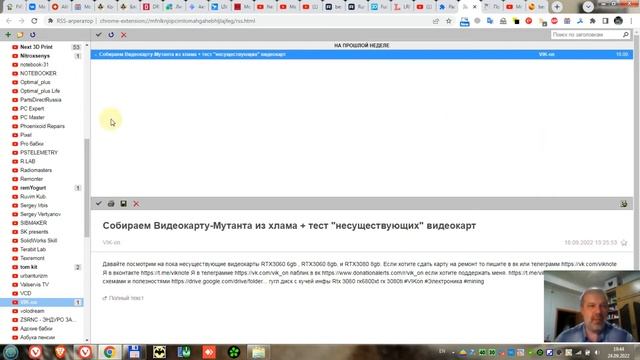Click the sidebar vertical scrollbar thumb

click(x=87, y=188)
